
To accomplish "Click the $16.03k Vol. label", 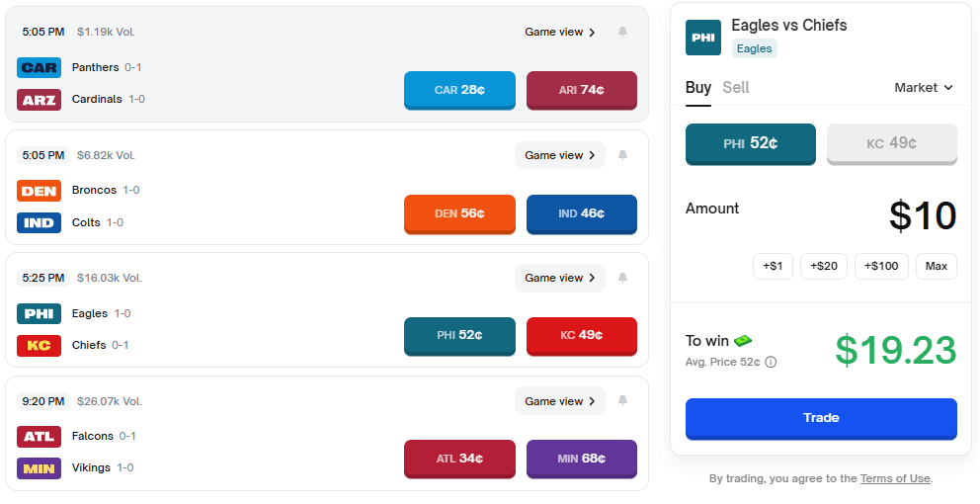I will (110, 279).
